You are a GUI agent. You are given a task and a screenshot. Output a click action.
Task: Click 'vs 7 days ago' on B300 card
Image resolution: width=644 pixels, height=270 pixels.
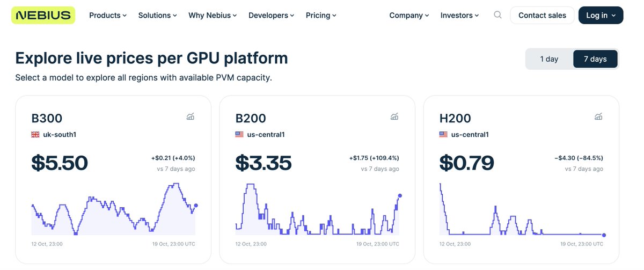coord(176,169)
